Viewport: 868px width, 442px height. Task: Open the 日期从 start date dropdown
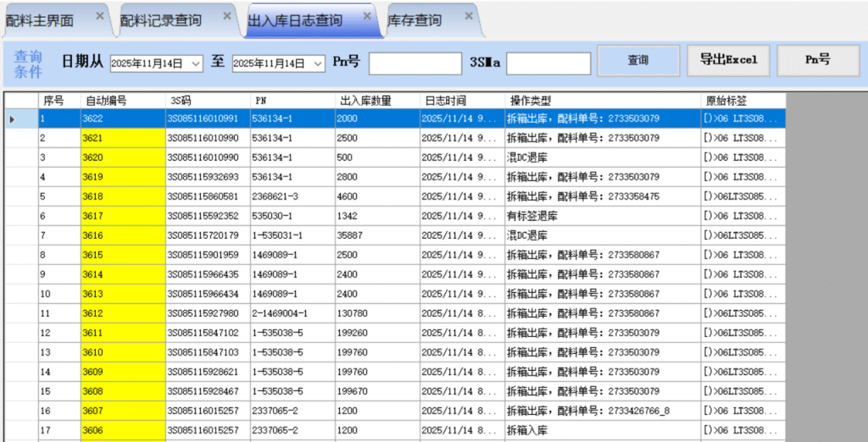point(197,64)
